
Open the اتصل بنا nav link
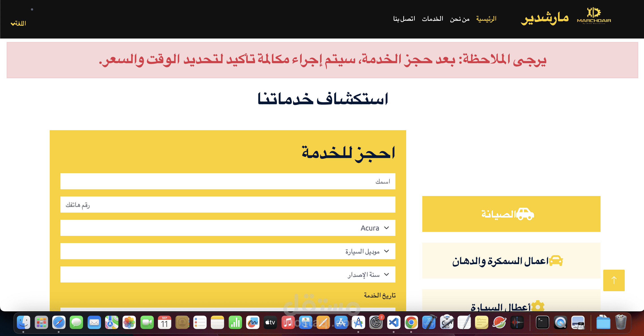tap(404, 19)
